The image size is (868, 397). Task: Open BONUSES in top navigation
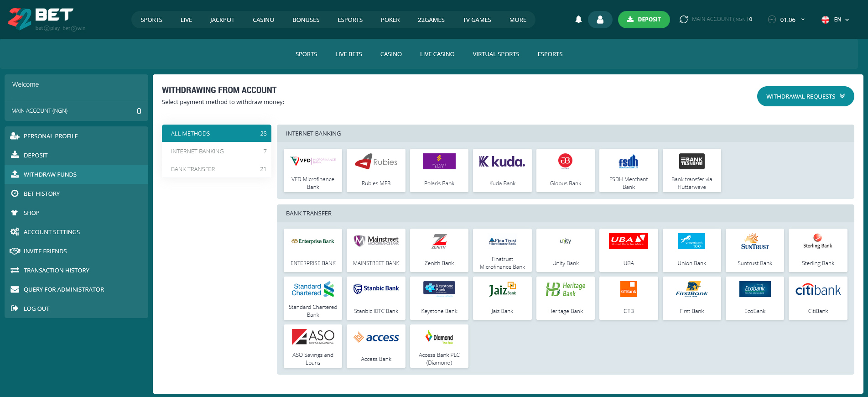pyautogui.click(x=306, y=20)
